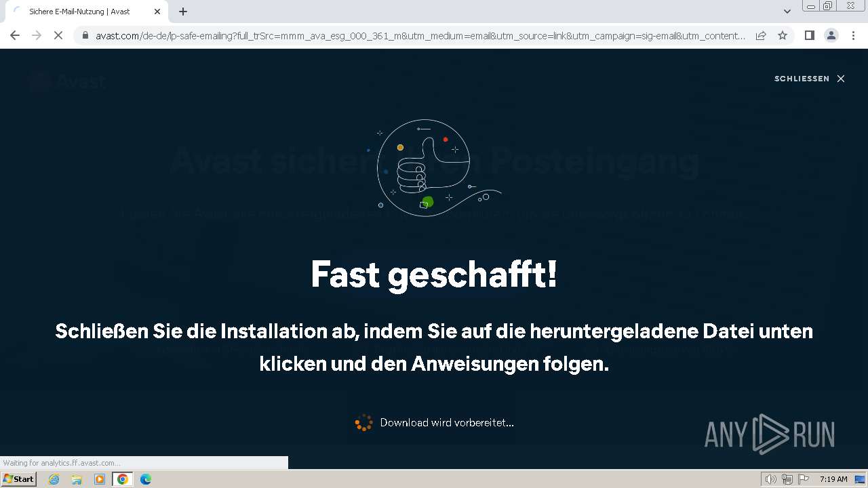Focus the avast.com address bar URL
Screen dimensions: 868x488
point(420,35)
